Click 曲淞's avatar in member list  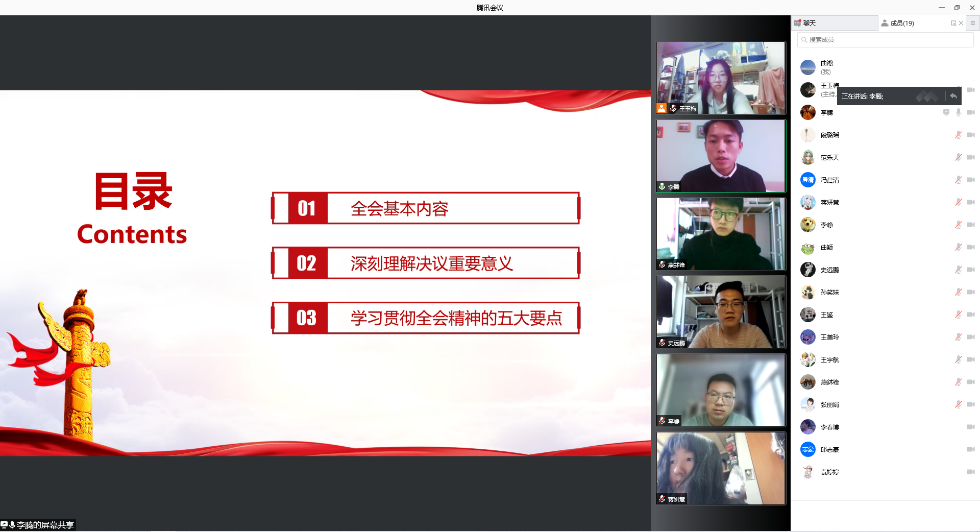[807, 67]
